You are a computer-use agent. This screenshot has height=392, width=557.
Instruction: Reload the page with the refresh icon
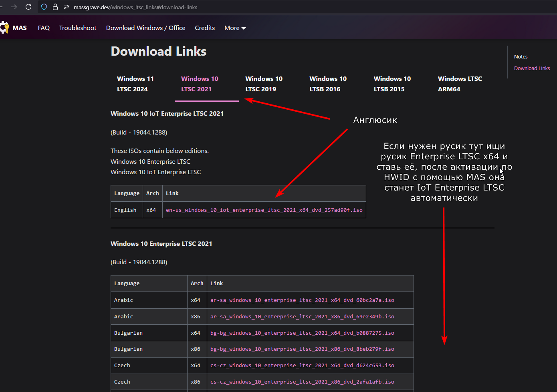point(28,7)
